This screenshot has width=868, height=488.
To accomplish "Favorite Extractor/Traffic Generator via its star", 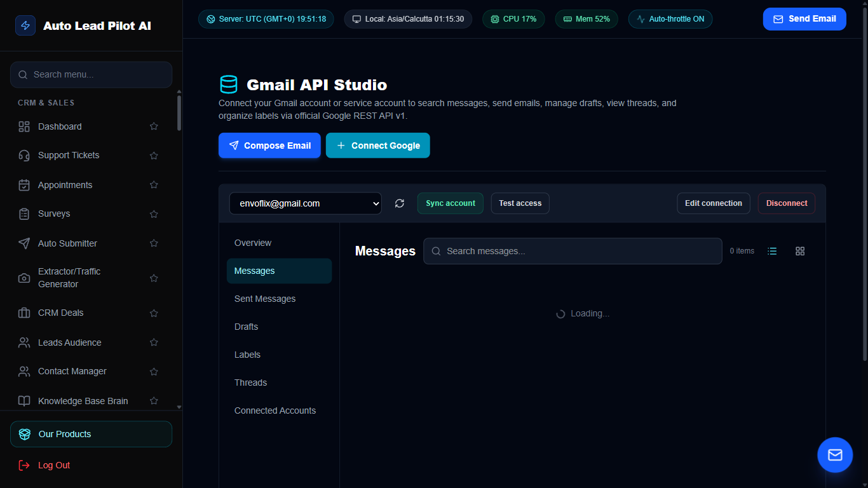I will (154, 278).
